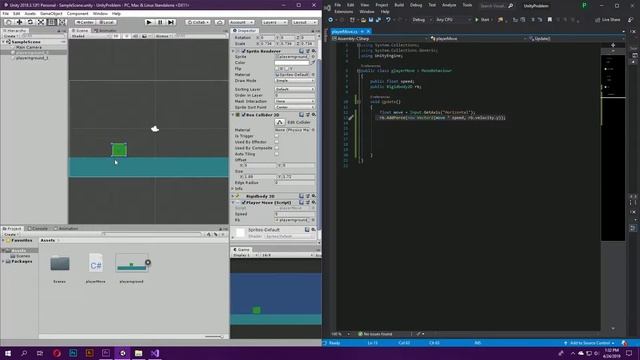
Task: Select the Rotate tool in Unity toolbar
Action: 30,22
